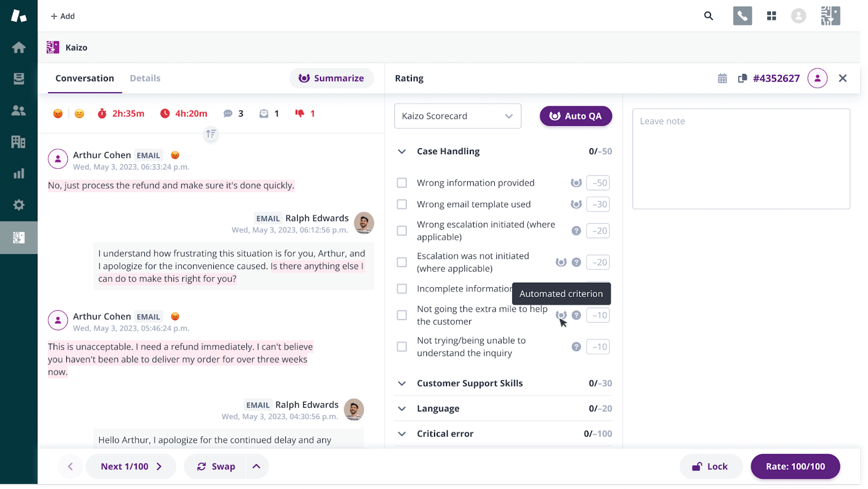This screenshot has width=868, height=489.
Task: Open the Kaizo Scorecard dropdown
Action: click(458, 116)
